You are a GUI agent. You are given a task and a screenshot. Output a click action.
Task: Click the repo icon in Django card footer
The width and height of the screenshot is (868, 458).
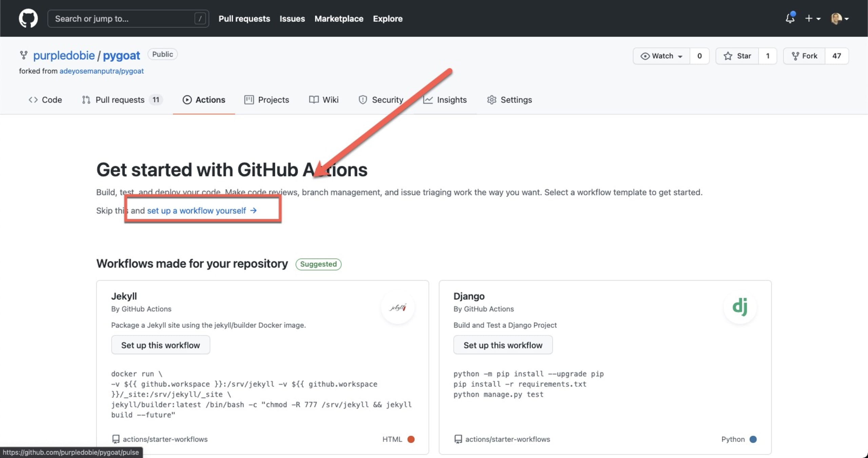(458, 439)
